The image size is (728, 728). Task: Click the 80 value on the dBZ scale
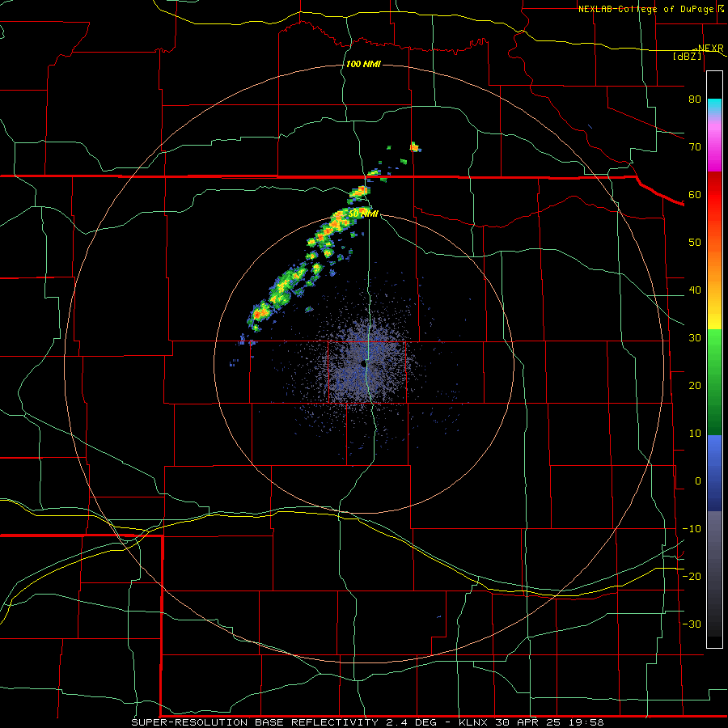coord(695,99)
